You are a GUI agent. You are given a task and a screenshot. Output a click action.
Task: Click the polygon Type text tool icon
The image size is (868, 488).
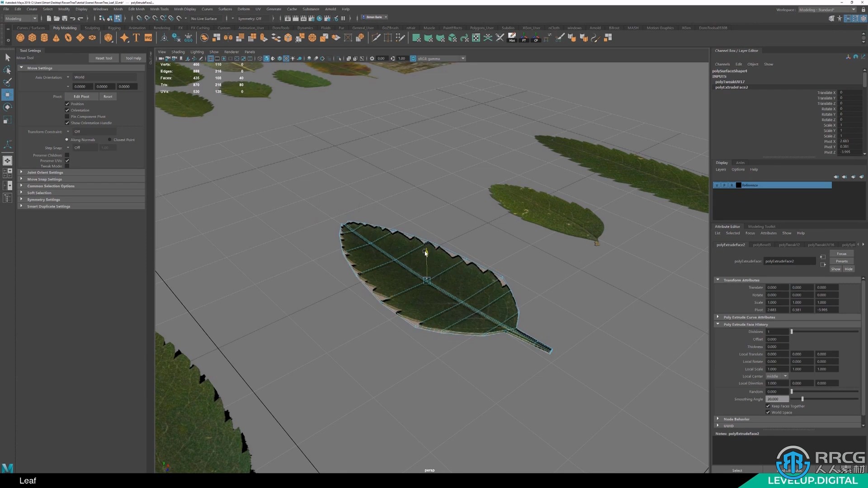point(136,38)
